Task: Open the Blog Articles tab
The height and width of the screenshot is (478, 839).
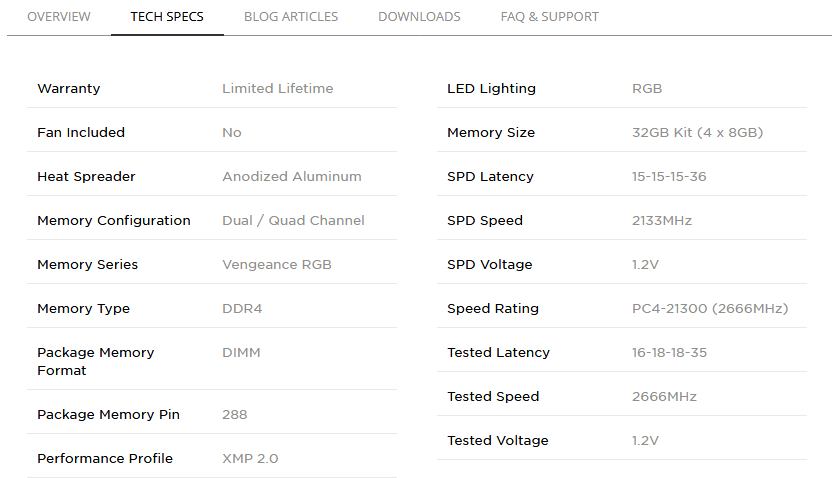Action: pyautogui.click(x=291, y=17)
